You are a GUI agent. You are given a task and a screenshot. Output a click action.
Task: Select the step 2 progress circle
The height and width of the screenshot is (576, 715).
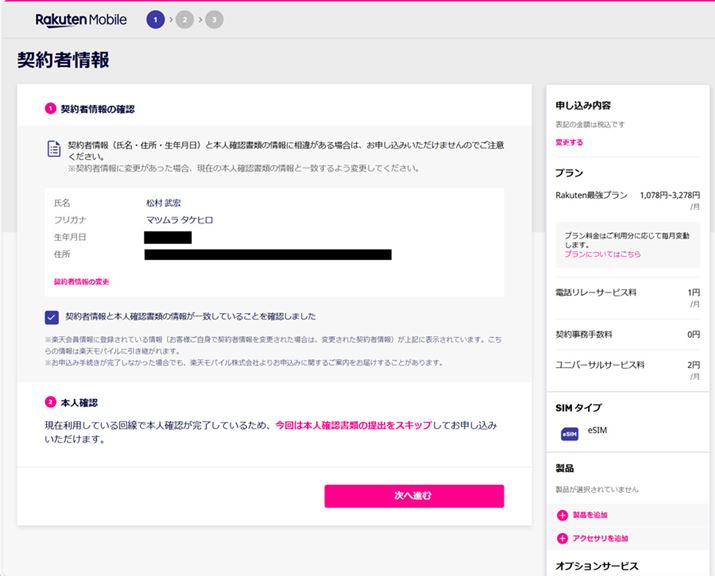pos(185,19)
